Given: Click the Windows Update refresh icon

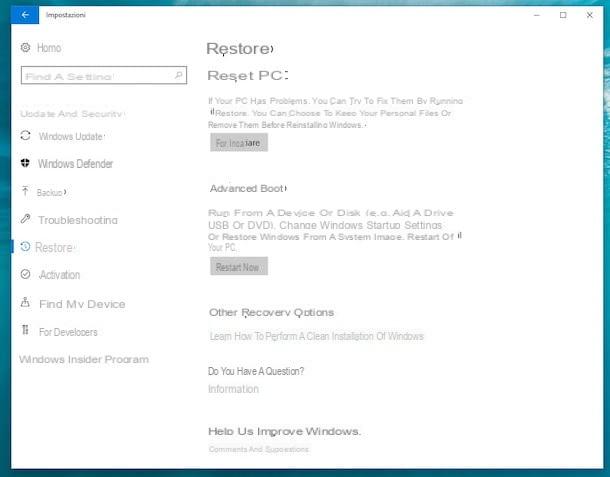Looking at the screenshot, I should point(25,136).
